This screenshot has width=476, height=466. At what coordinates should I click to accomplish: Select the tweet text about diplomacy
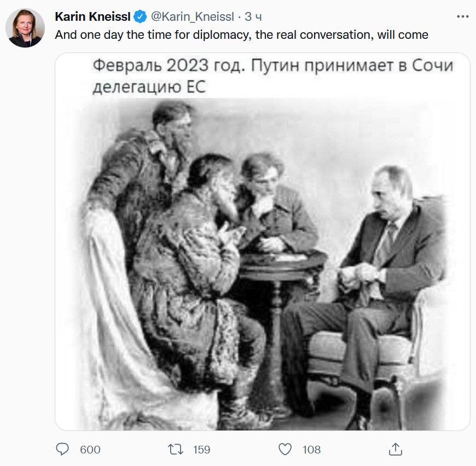[x=241, y=35]
